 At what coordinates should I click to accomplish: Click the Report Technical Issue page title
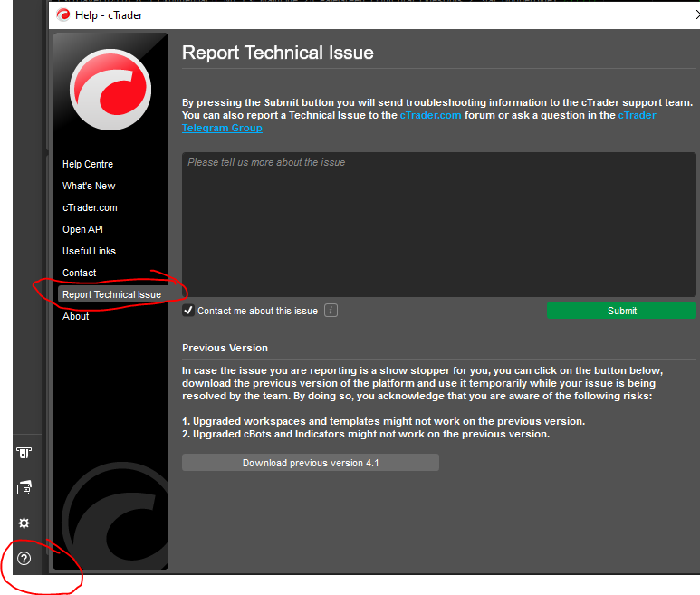tap(278, 53)
